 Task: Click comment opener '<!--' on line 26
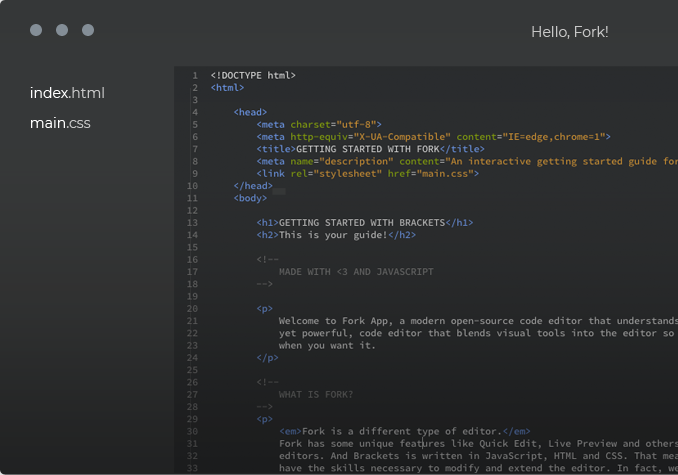tap(267, 383)
